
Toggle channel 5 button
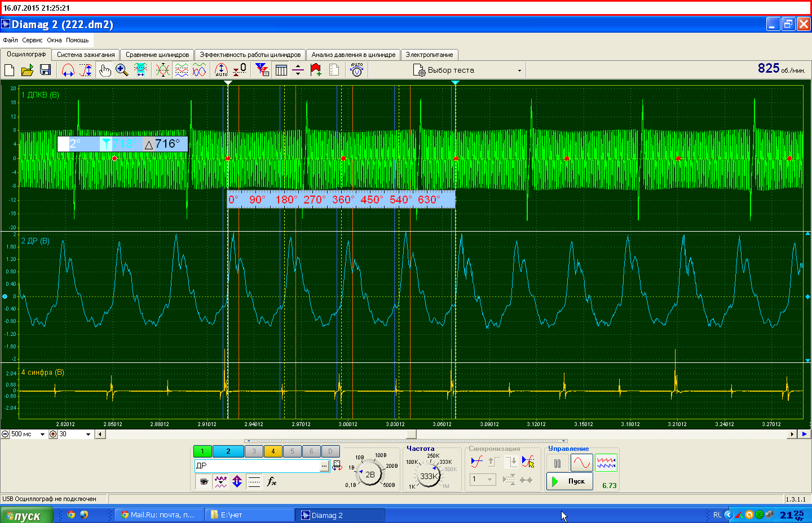tap(292, 451)
